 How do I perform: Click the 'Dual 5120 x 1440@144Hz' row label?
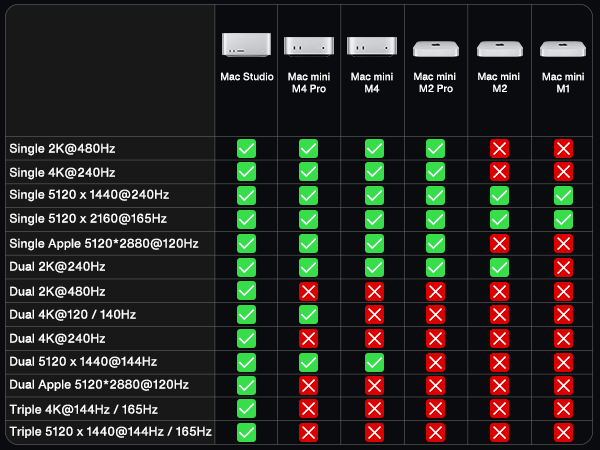(83, 362)
